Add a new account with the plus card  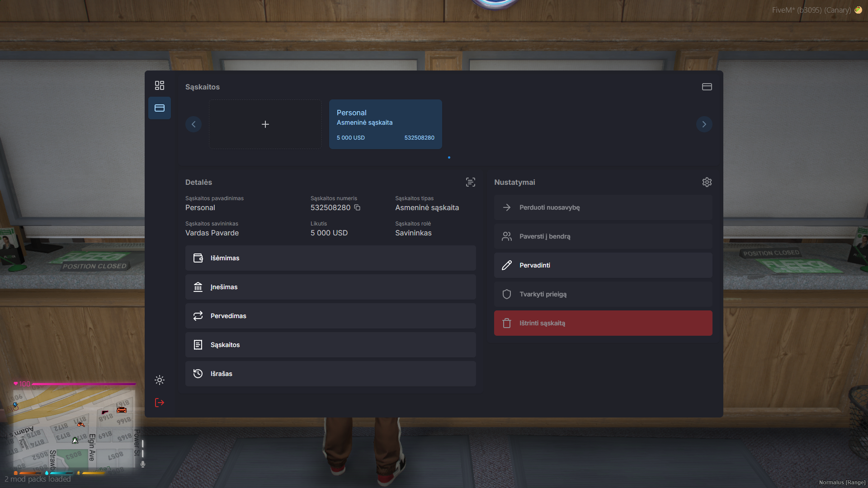click(265, 124)
